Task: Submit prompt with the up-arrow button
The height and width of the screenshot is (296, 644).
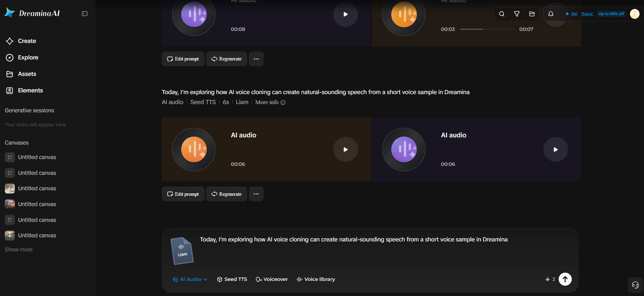Action: coord(565,279)
